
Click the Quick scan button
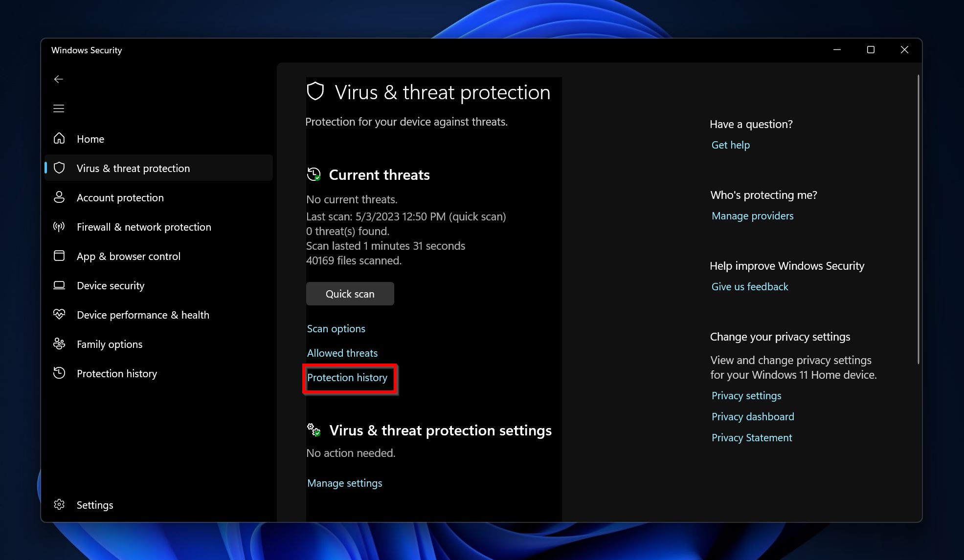350,293
